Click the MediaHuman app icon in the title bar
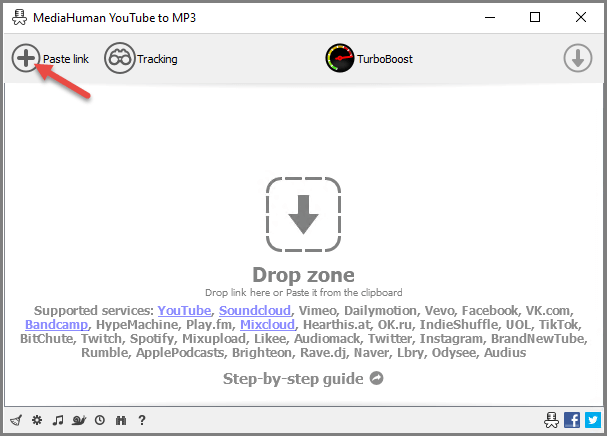The image size is (607, 436). (x=19, y=17)
